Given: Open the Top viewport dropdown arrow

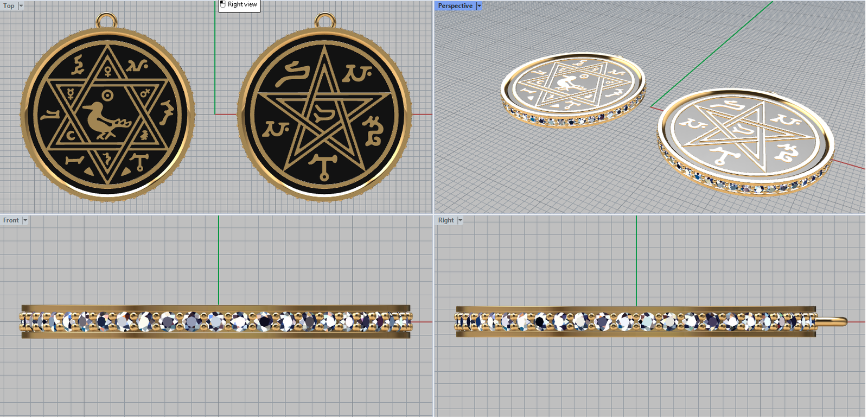Looking at the screenshot, I should (21, 6).
